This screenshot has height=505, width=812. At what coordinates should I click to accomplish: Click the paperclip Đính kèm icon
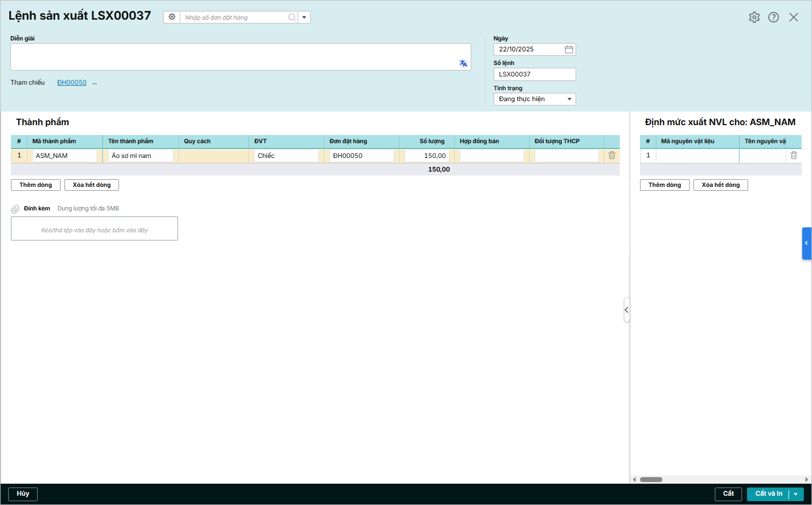(15, 209)
